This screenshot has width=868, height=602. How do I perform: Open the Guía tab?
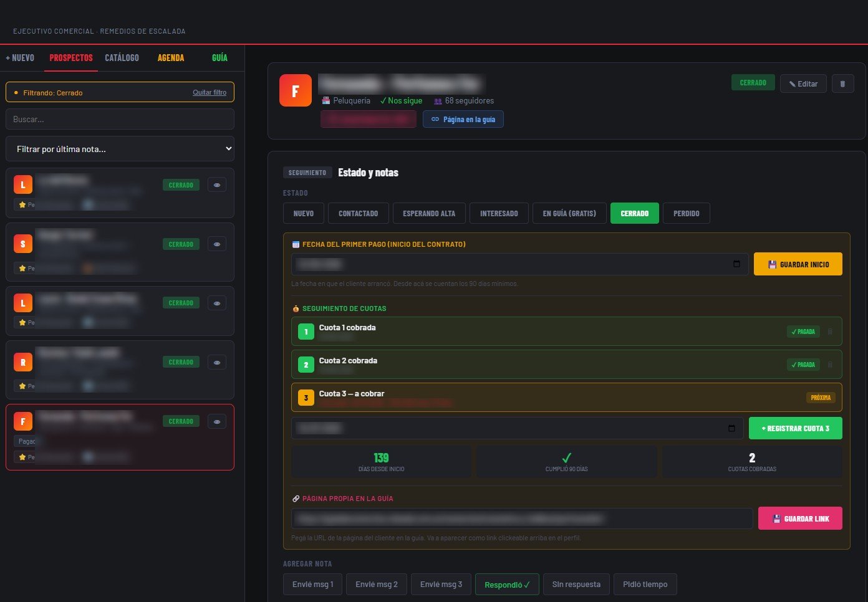pos(219,58)
